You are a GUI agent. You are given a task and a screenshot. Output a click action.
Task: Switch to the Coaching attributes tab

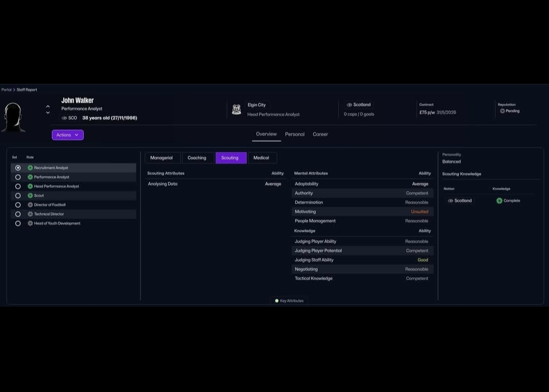(197, 158)
